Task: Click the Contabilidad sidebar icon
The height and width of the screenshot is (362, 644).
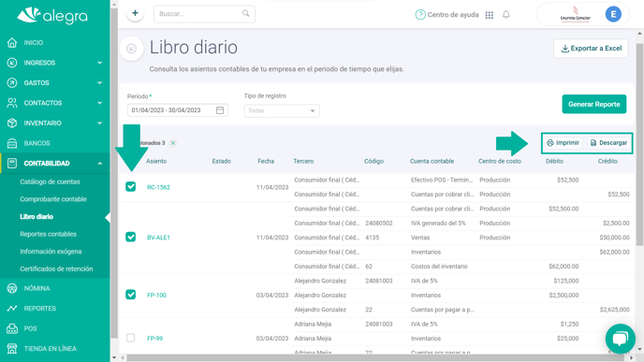Action: [12, 164]
